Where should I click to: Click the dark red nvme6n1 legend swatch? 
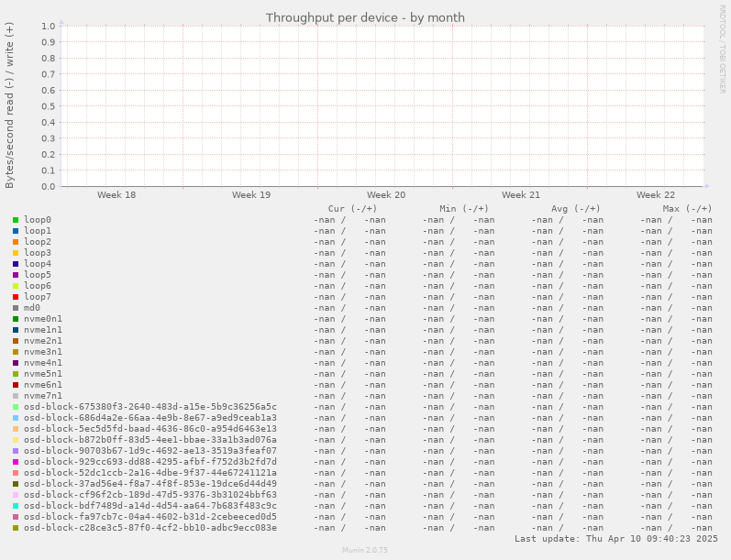pos(16,385)
